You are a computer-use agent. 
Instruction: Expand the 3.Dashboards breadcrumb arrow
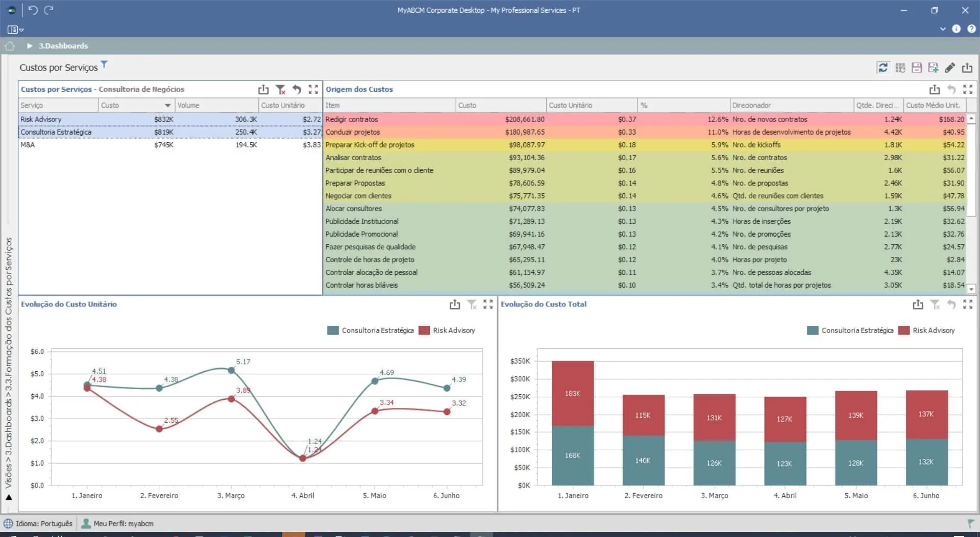click(x=30, y=46)
